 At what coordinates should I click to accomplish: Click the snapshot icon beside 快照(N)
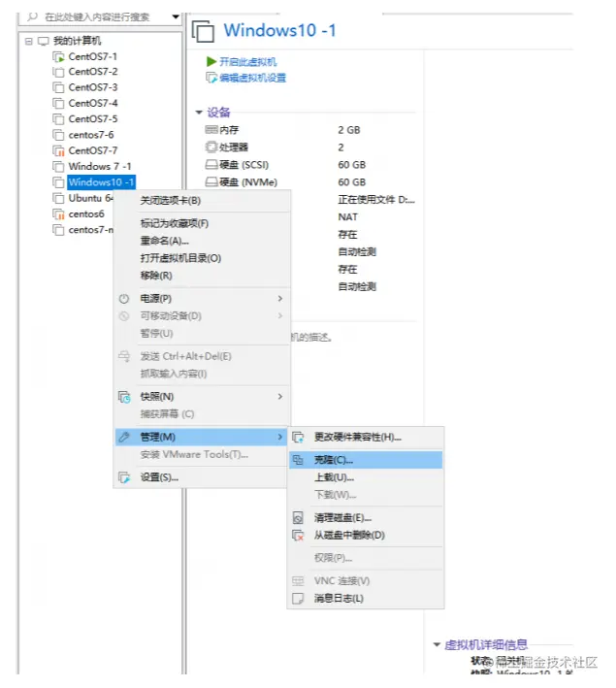click(x=124, y=397)
